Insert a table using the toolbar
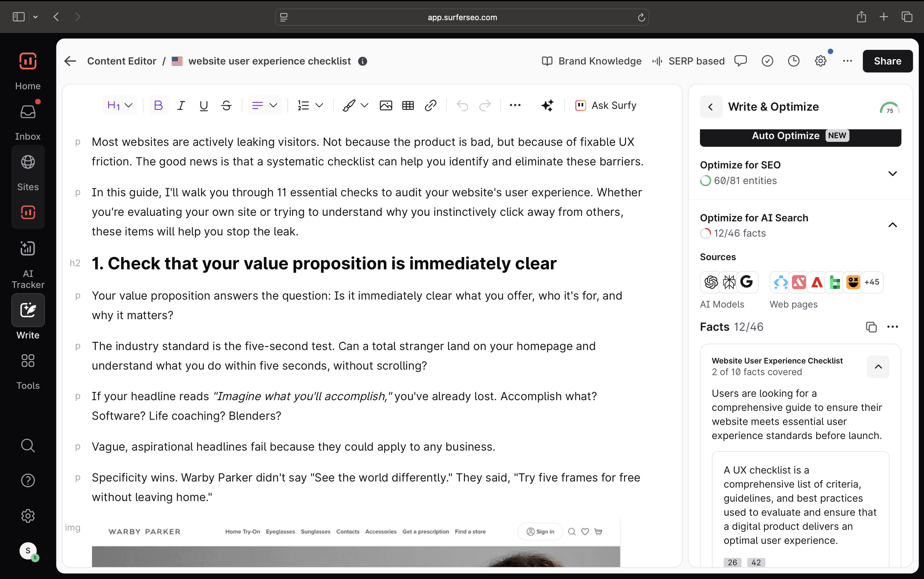Viewport: 924px width, 579px height. [408, 105]
